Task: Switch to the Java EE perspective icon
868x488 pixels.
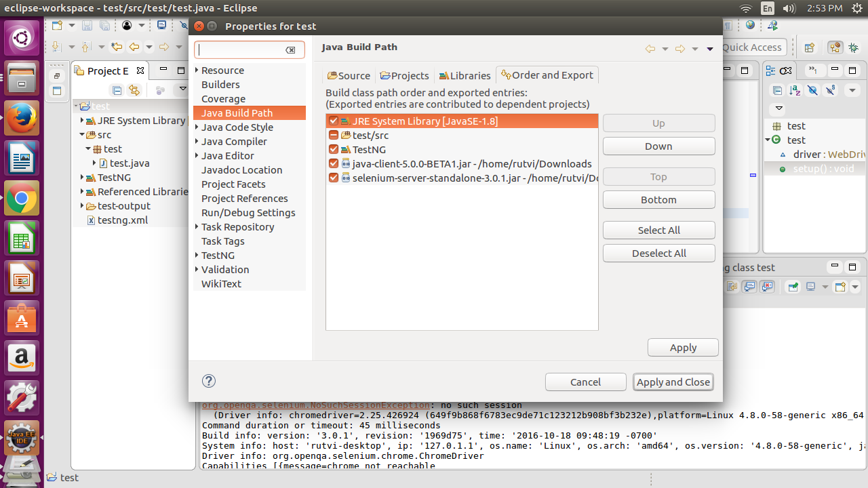Action: (835, 47)
